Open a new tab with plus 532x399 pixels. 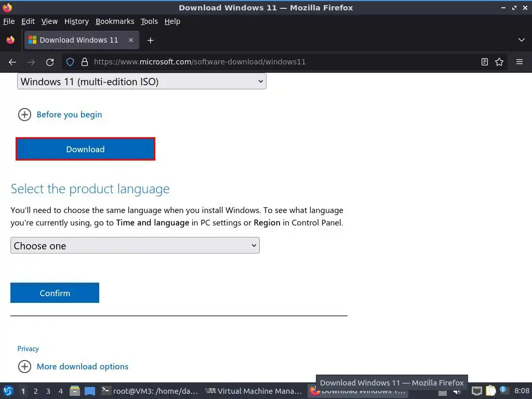pos(150,41)
